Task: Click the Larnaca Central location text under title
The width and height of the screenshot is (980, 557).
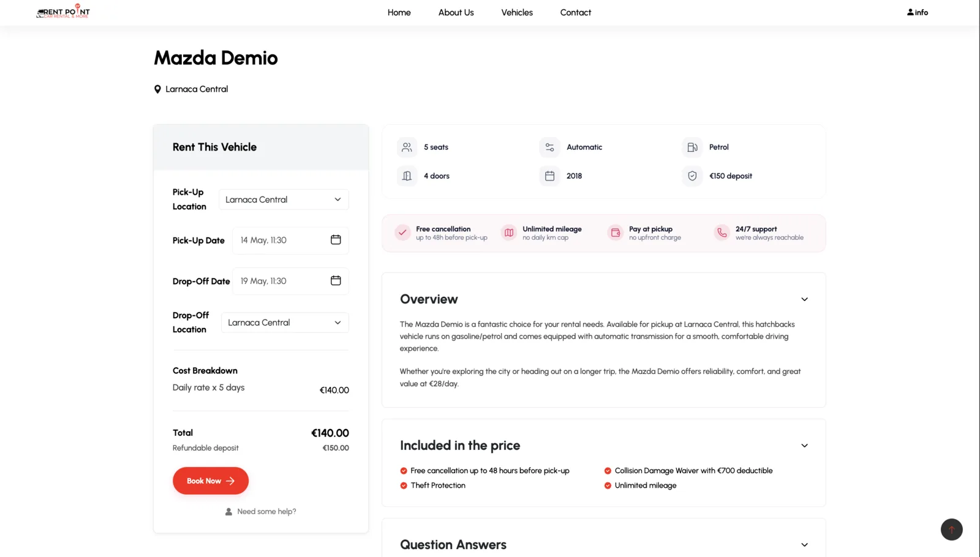Action: (x=197, y=89)
